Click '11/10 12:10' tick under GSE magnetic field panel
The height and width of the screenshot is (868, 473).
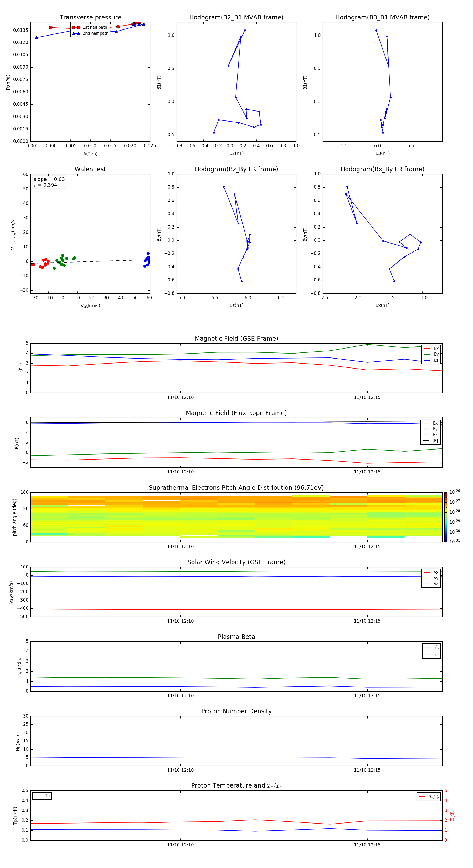coord(181,398)
